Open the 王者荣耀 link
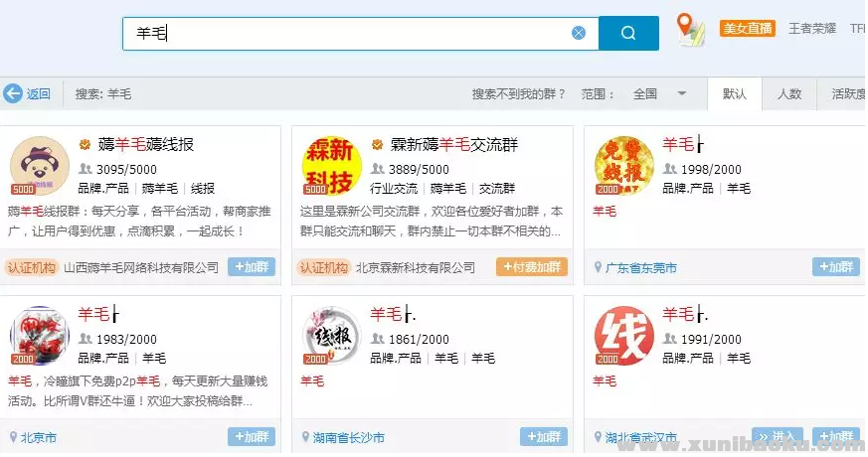Screen dimensions: 868x457 (813, 29)
